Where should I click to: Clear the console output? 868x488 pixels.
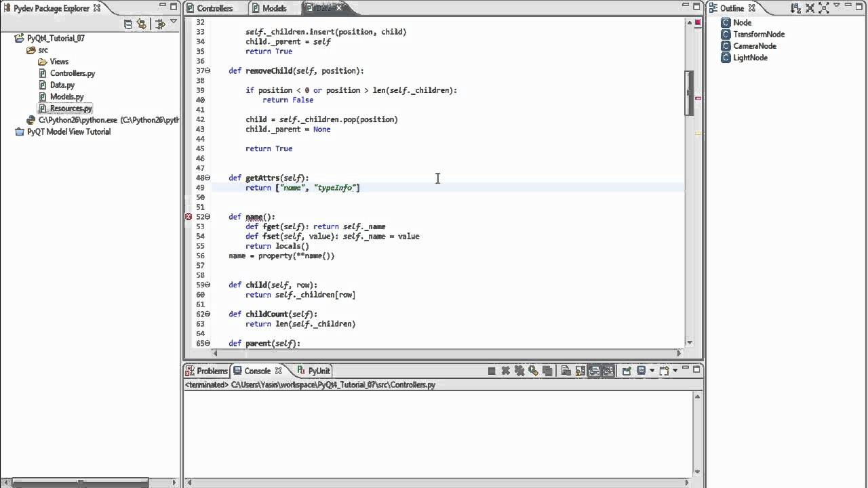coord(566,371)
